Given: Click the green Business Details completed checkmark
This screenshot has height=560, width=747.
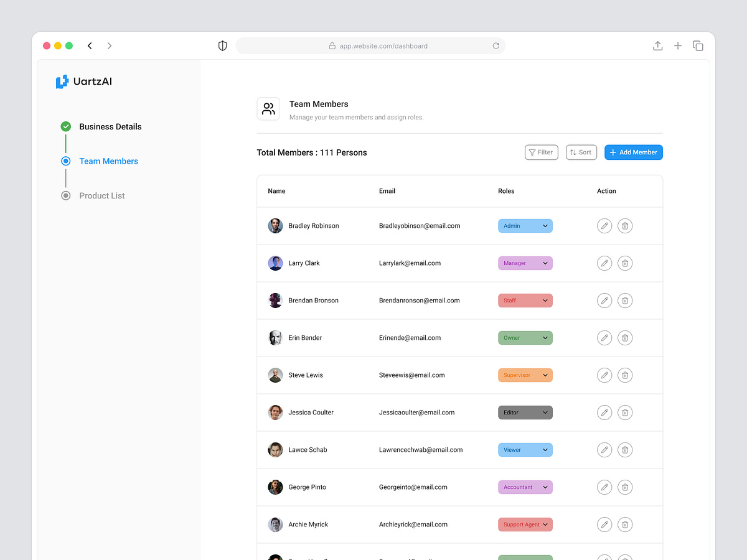Looking at the screenshot, I should point(65,126).
